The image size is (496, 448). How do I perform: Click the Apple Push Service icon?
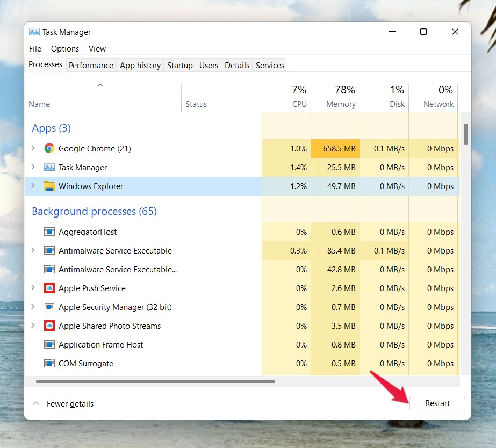click(49, 288)
